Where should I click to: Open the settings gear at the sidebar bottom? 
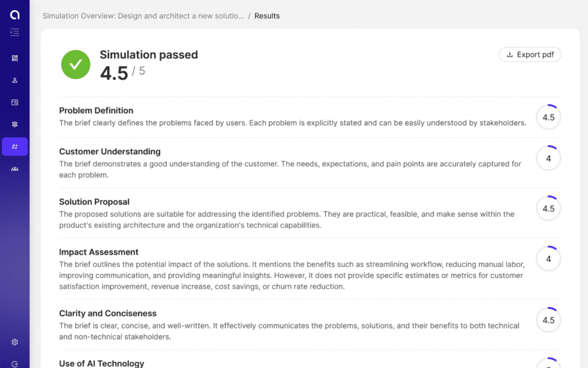[15, 342]
